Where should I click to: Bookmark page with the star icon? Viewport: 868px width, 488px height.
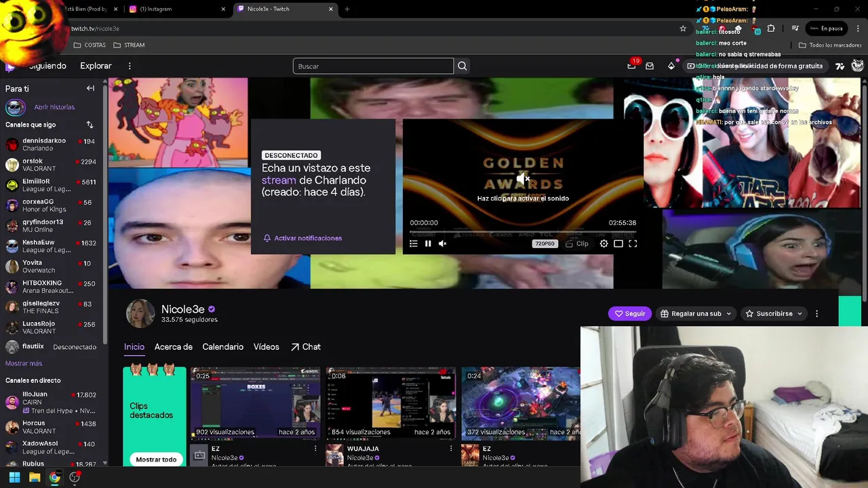click(x=683, y=28)
